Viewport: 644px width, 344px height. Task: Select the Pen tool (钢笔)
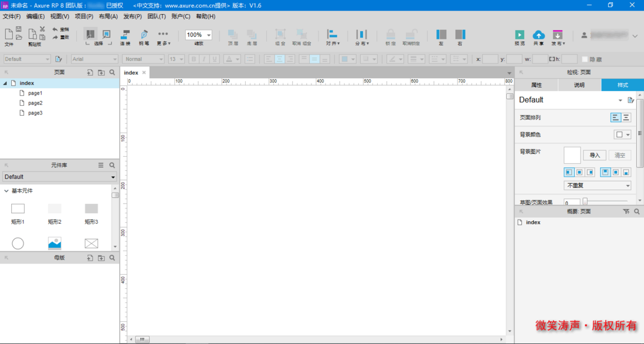(x=144, y=37)
